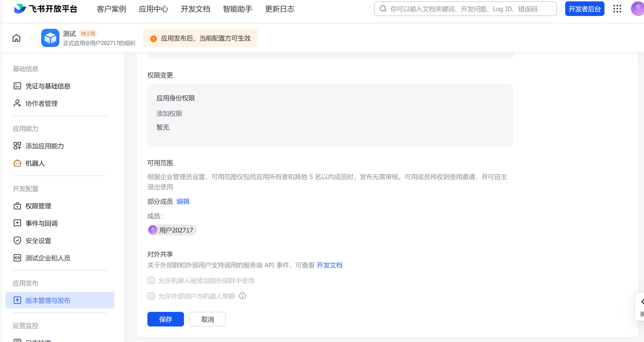This screenshot has height=342, width=644.
Task: Click the 应用身份权限 heading text
Action: point(176,98)
